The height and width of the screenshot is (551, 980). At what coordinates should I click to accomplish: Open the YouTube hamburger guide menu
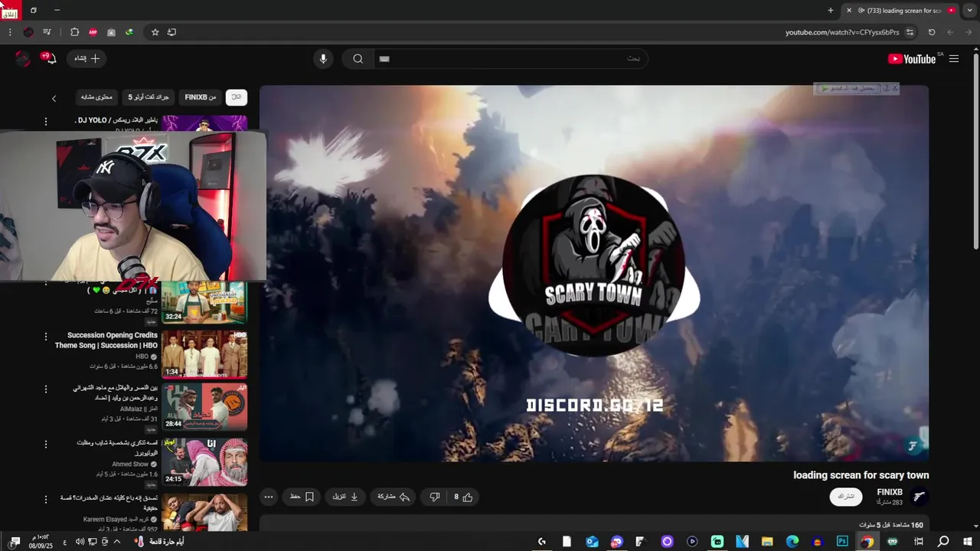point(954,59)
